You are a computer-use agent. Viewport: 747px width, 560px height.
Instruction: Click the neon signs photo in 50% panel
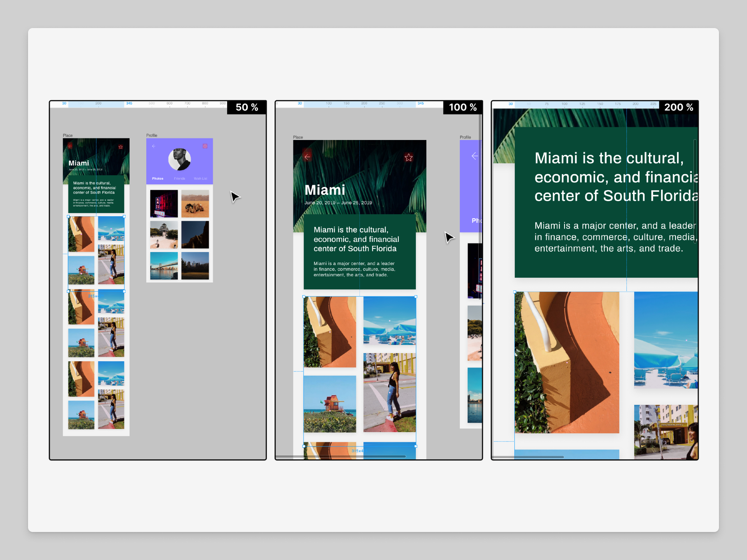(x=164, y=204)
